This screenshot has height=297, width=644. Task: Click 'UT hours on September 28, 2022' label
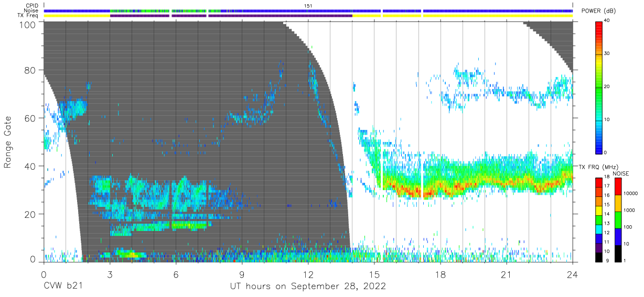coord(308,287)
